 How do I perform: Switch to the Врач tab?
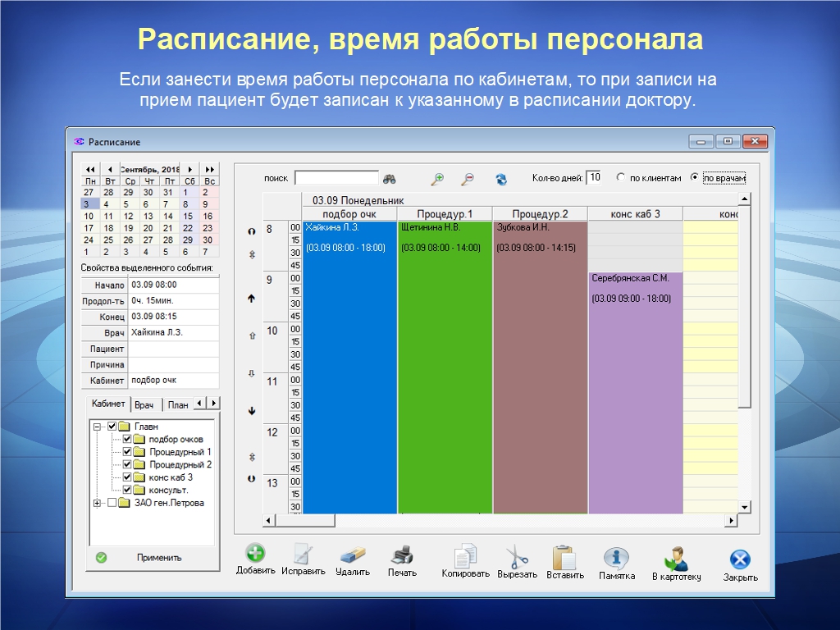(x=144, y=405)
